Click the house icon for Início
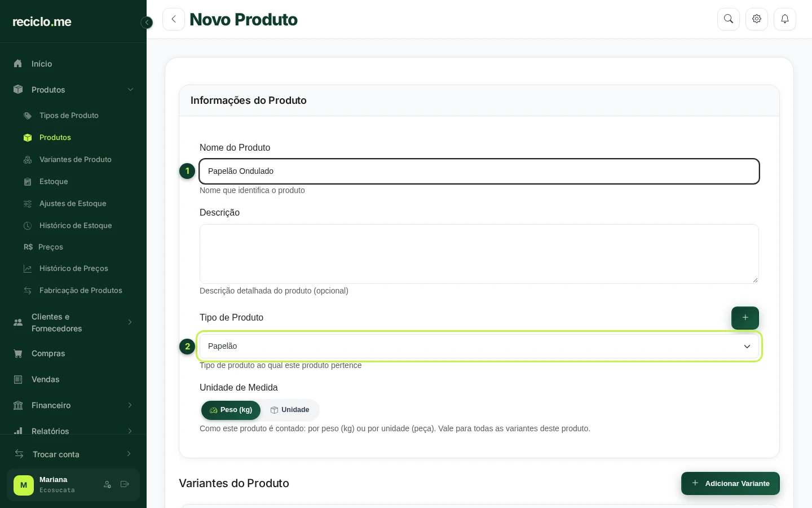This screenshot has height=508, width=812. click(x=18, y=64)
